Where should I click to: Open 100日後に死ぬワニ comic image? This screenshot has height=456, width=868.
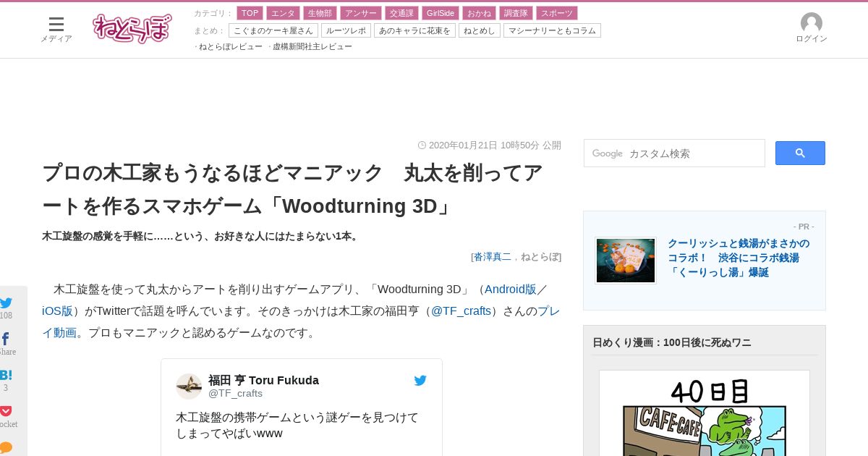click(x=705, y=413)
